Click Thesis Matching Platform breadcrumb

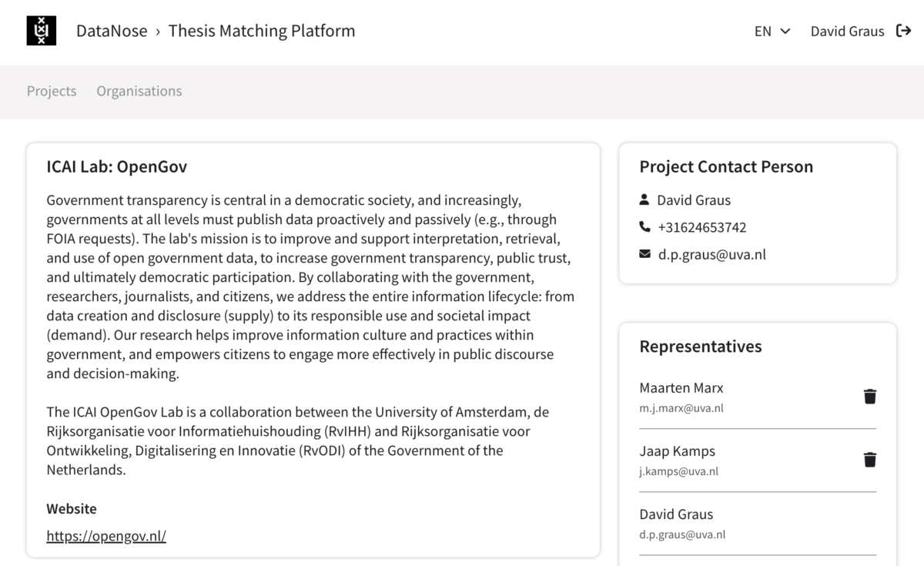point(262,31)
